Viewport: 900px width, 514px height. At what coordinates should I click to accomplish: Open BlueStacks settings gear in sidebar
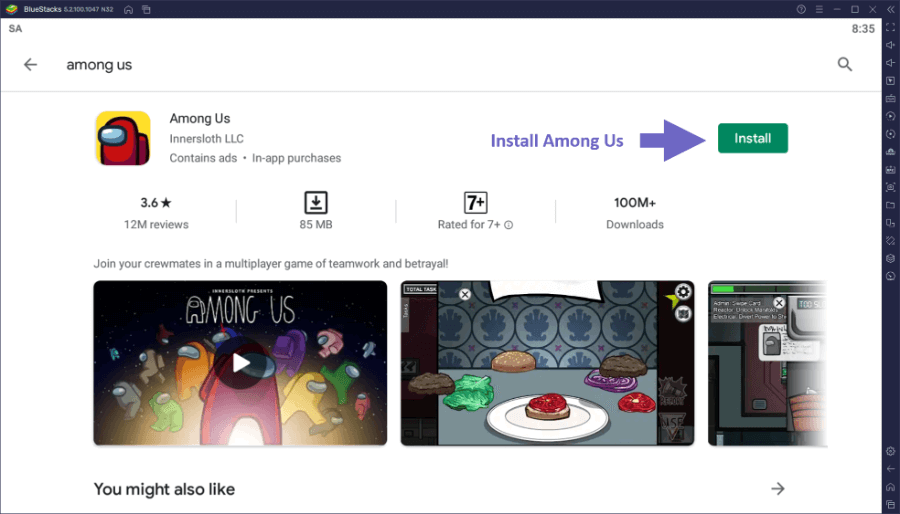tap(890, 451)
